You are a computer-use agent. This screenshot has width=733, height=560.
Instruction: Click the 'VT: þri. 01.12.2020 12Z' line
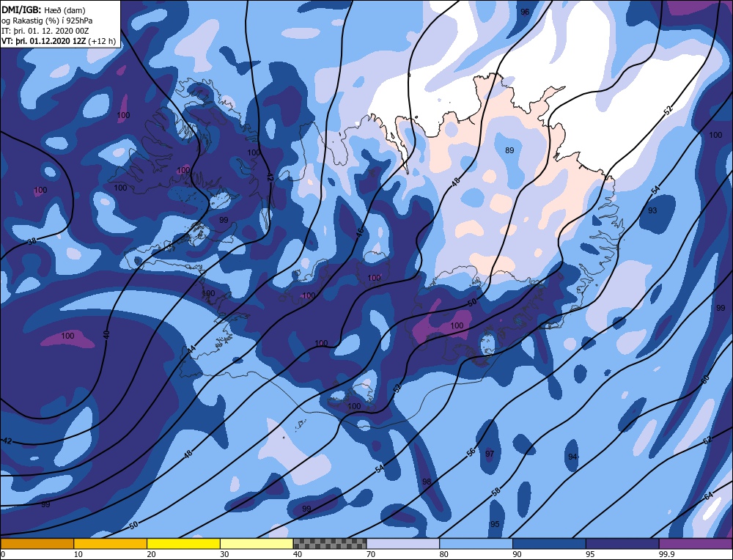43,40
